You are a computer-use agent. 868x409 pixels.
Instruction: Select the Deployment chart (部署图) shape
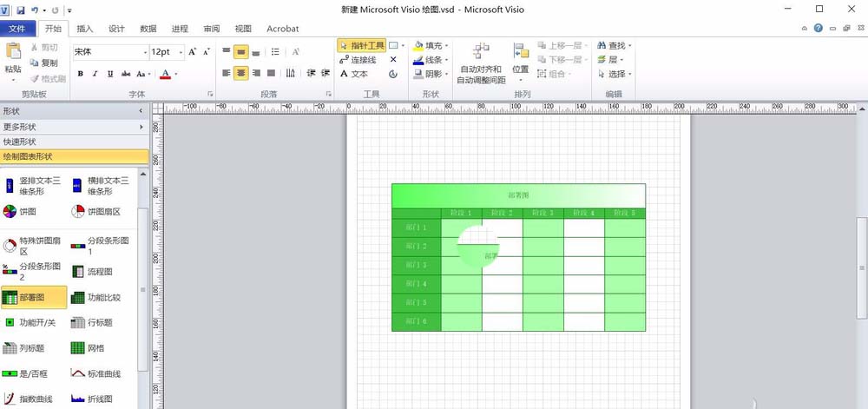click(x=34, y=297)
